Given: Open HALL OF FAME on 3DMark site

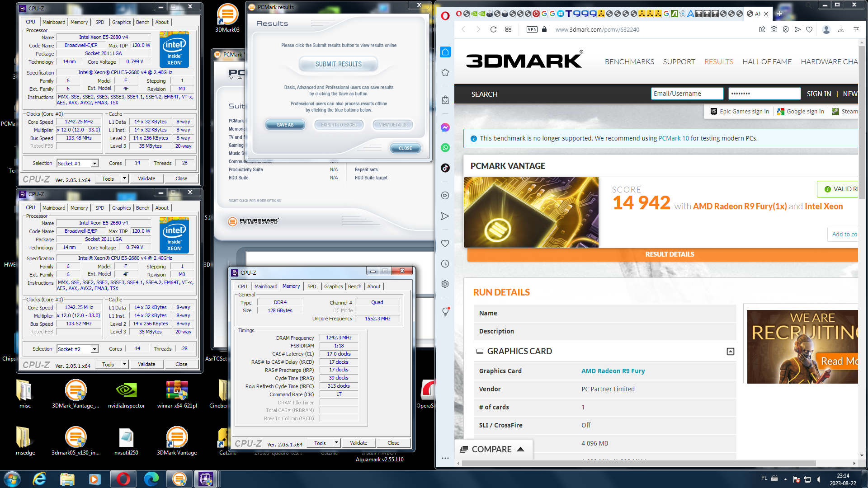Looking at the screenshot, I should point(767,62).
